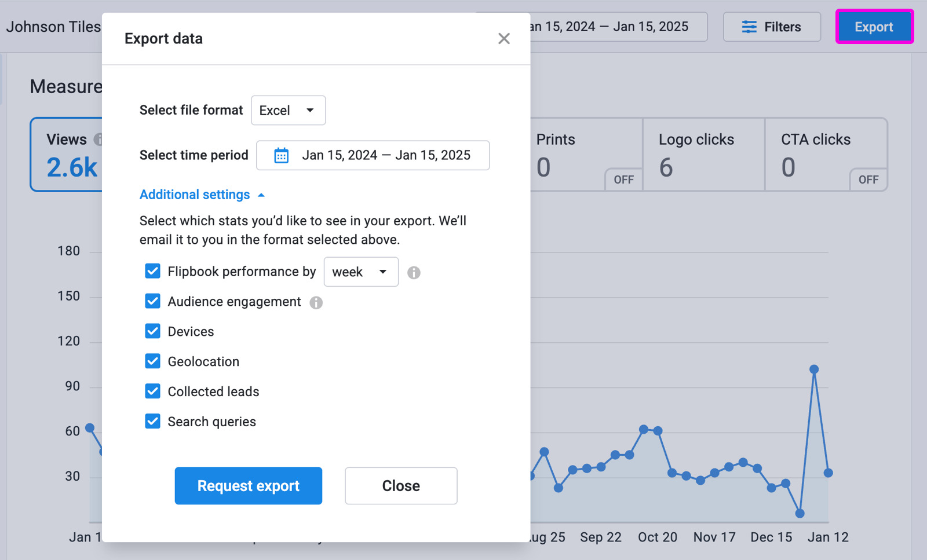Select the CTA clicks metric card

(x=826, y=155)
